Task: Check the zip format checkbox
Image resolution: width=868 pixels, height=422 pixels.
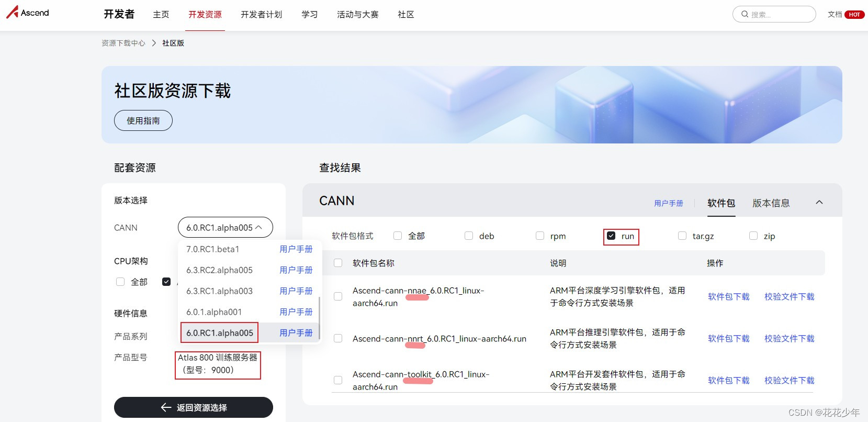Action: point(753,236)
